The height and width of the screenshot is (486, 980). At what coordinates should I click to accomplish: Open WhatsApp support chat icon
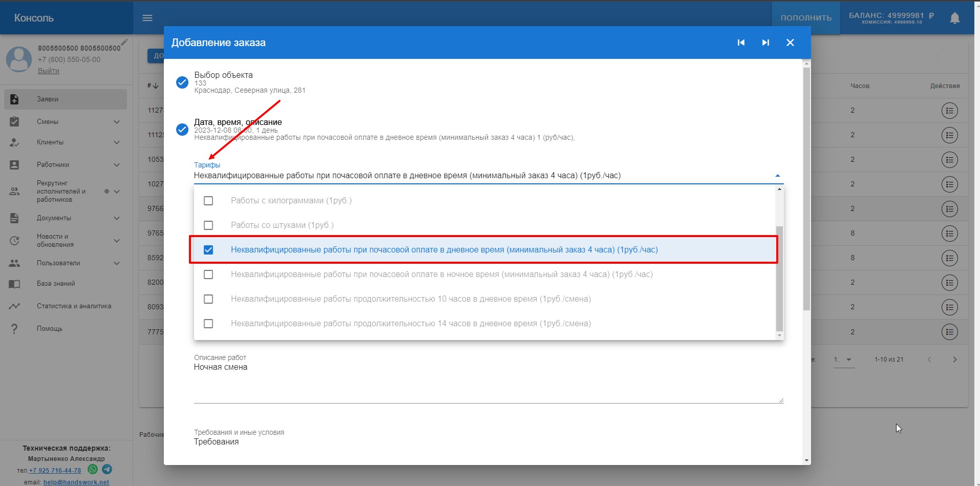tap(93, 469)
